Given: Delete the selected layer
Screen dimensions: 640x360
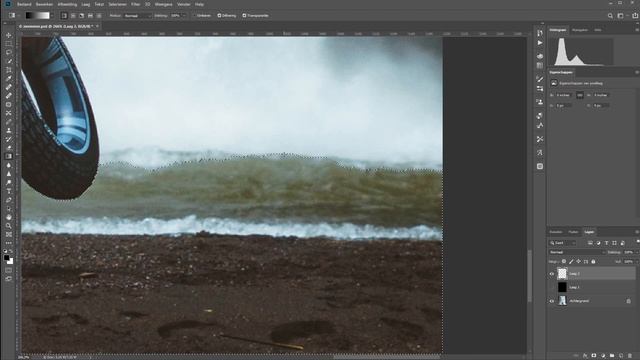Looking at the screenshot, I should tap(630, 356).
